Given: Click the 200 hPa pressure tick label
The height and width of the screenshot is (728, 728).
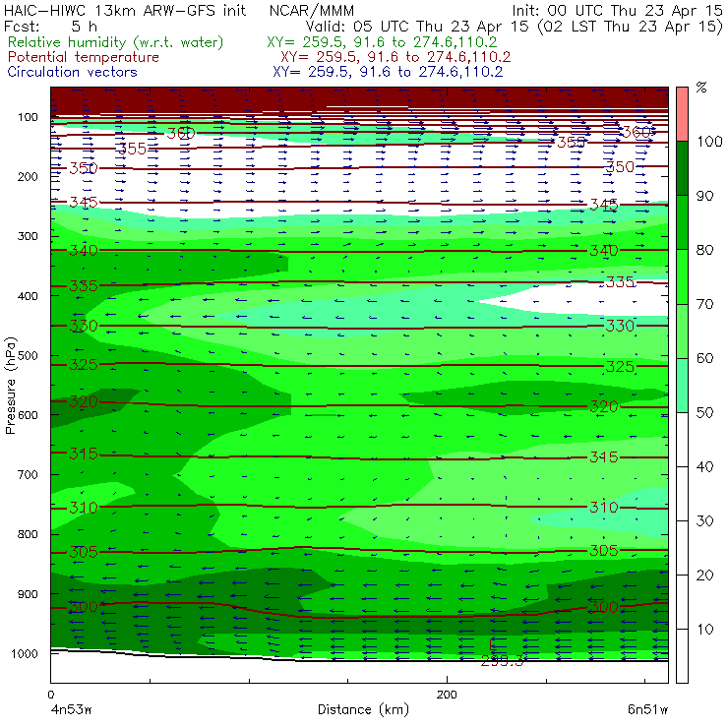Looking at the screenshot, I should 28,176.
